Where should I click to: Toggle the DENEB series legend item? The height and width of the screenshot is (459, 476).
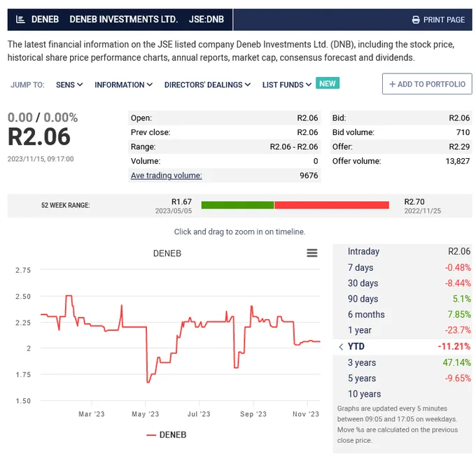[167, 435]
